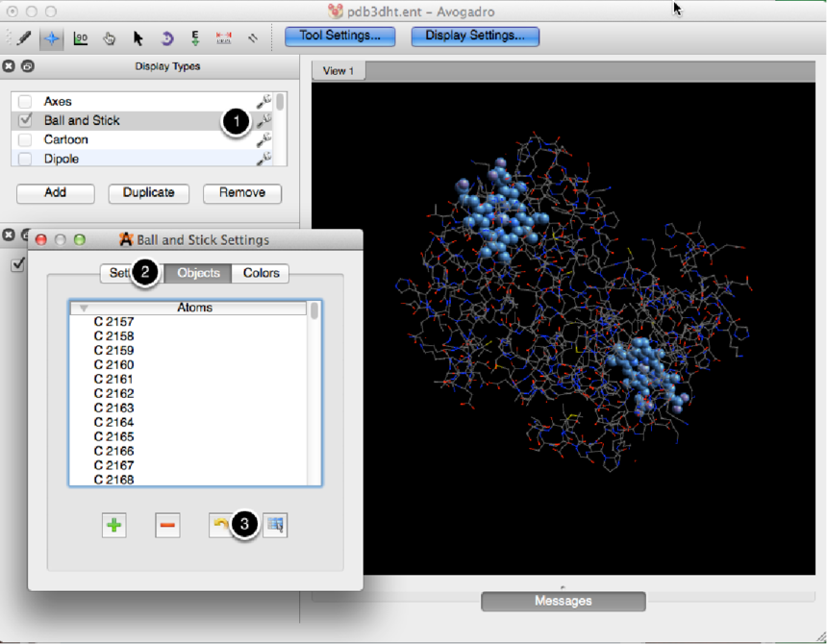Select the Bond Centric Manipulate tool
The width and height of the screenshot is (827, 644).
coord(80,38)
